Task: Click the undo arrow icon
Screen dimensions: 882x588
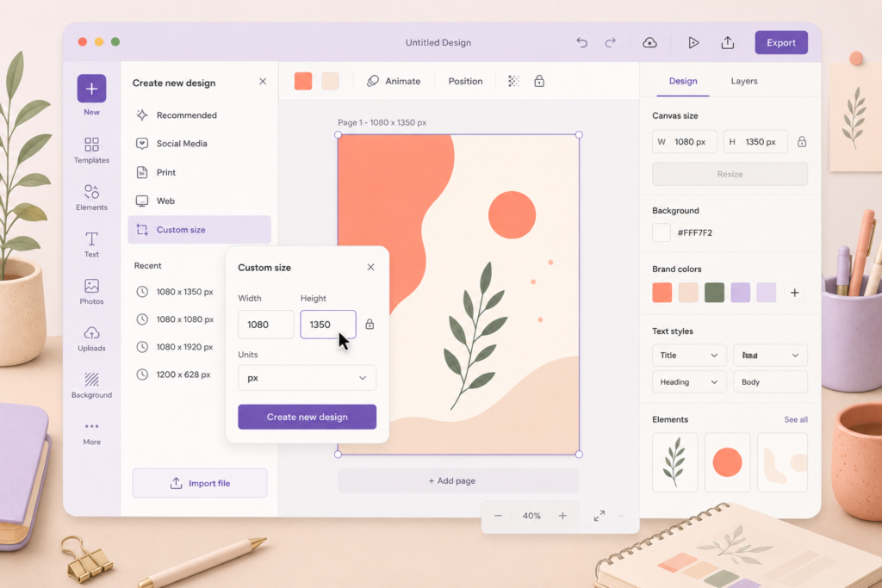Action: [581, 43]
